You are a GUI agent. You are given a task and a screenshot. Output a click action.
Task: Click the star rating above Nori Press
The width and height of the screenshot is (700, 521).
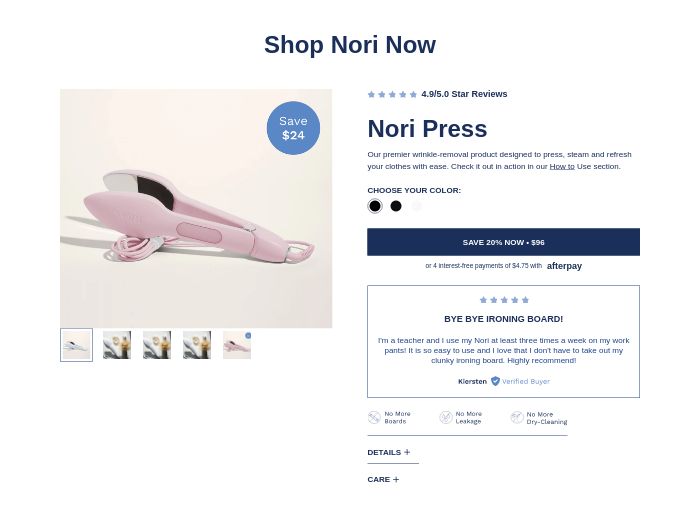pyautogui.click(x=392, y=94)
